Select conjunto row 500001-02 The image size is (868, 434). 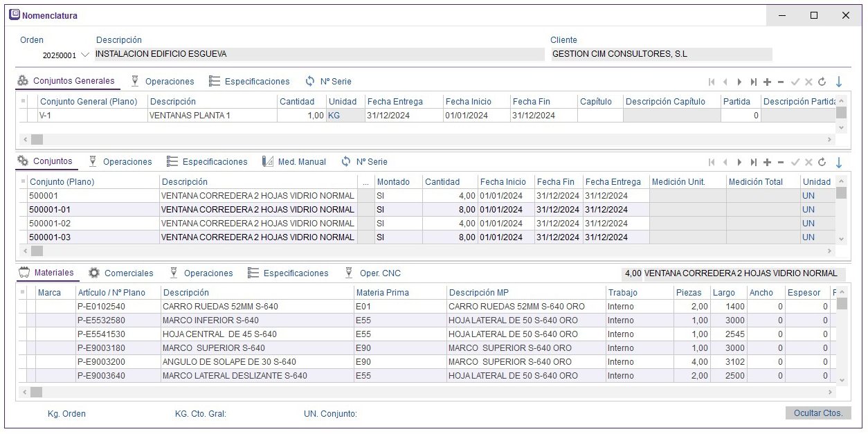coord(50,224)
